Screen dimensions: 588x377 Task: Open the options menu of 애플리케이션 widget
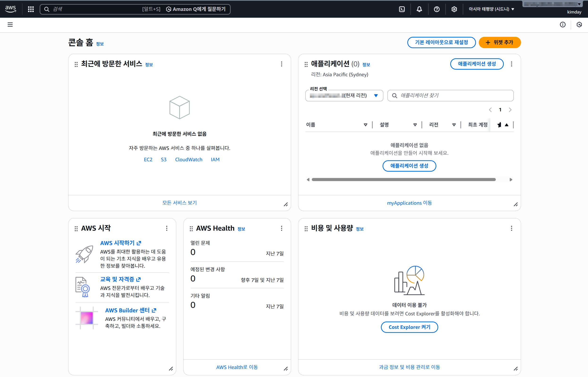click(511, 64)
